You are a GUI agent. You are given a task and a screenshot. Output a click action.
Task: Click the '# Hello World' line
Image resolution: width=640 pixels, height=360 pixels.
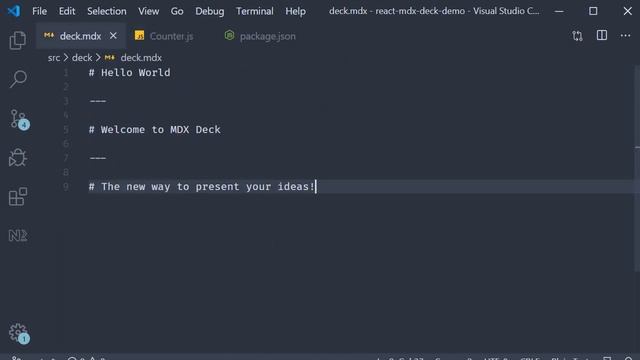(130, 73)
